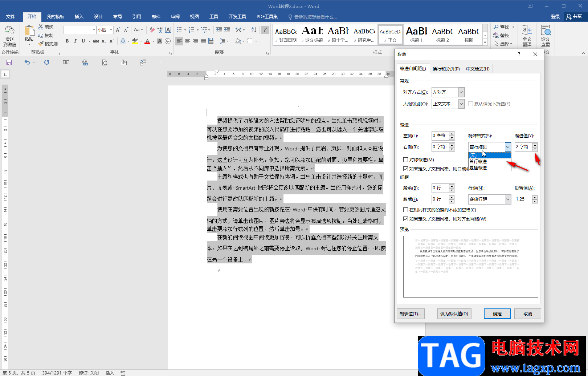Image resolution: width=588 pixels, height=376 pixels.
Task: Open the outline level 大纲级别 dropdown
Action: (x=461, y=104)
